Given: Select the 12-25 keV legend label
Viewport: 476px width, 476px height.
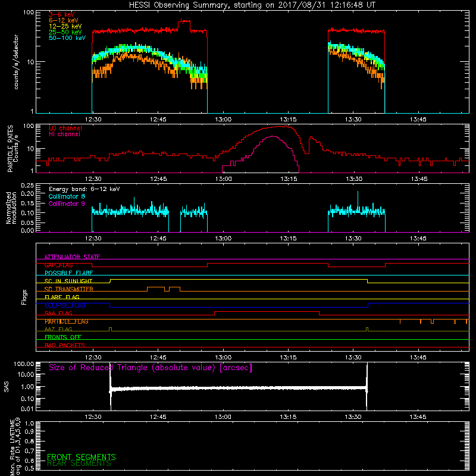Looking at the screenshot, I should (65, 26).
